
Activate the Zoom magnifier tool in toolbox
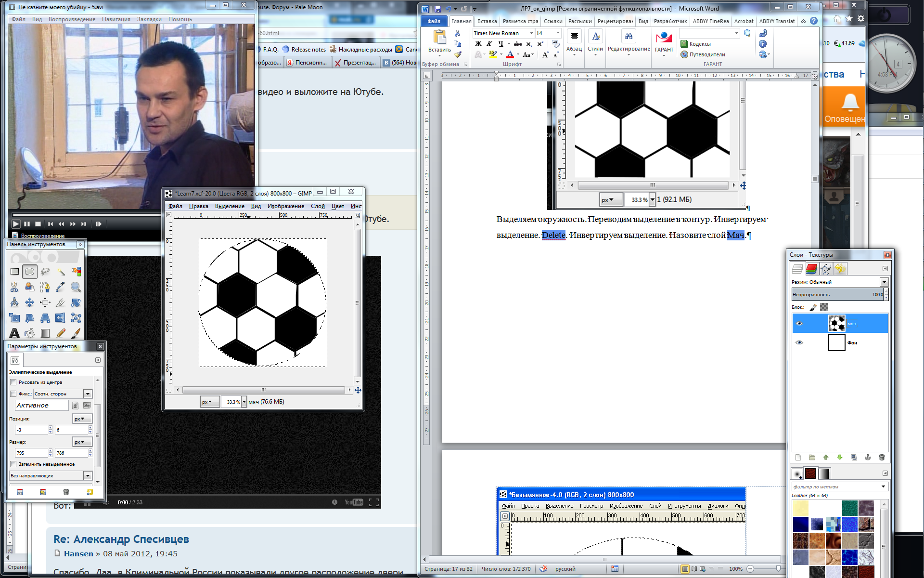pos(76,287)
